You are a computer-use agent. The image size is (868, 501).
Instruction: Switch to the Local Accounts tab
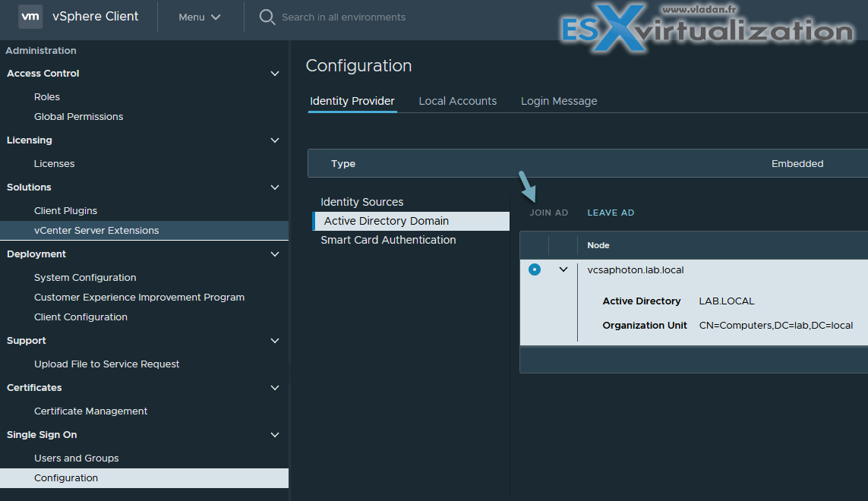(x=457, y=101)
